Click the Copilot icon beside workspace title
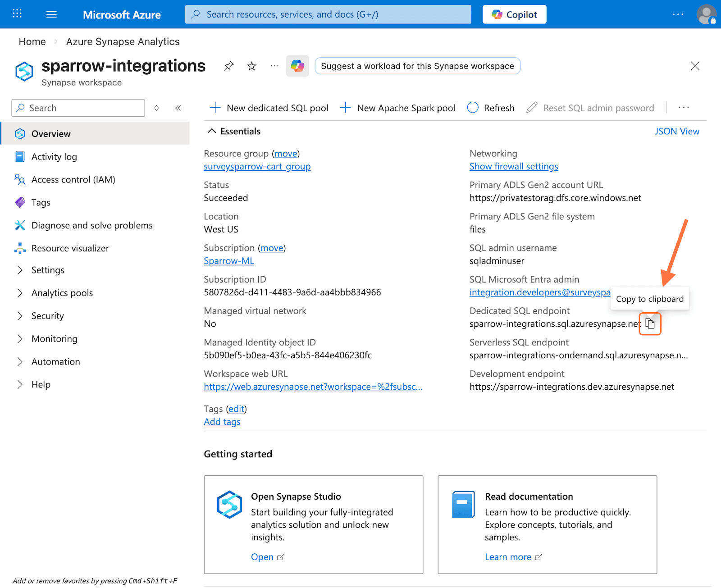Image resolution: width=721 pixels, height=588 pixels. point(297,66)
